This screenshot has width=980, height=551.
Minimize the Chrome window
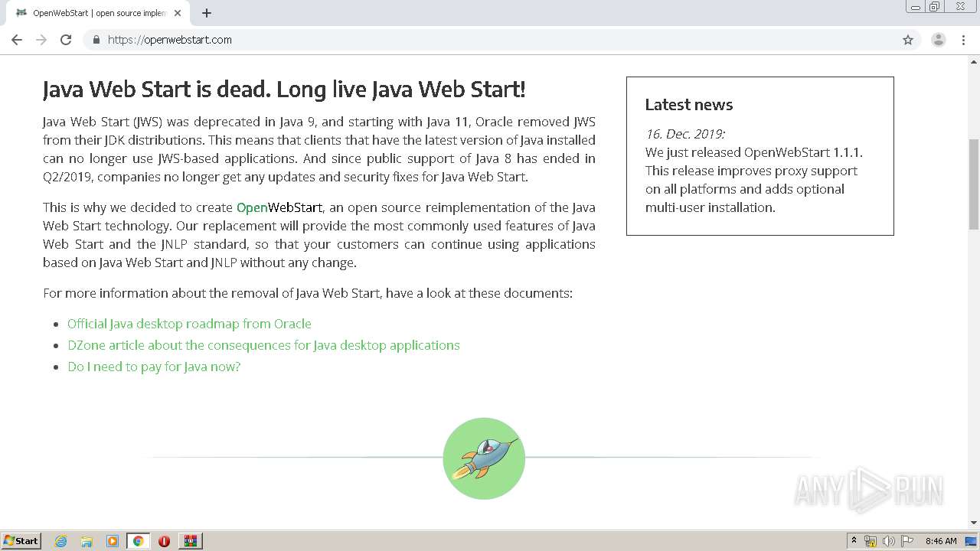(916, 7)
